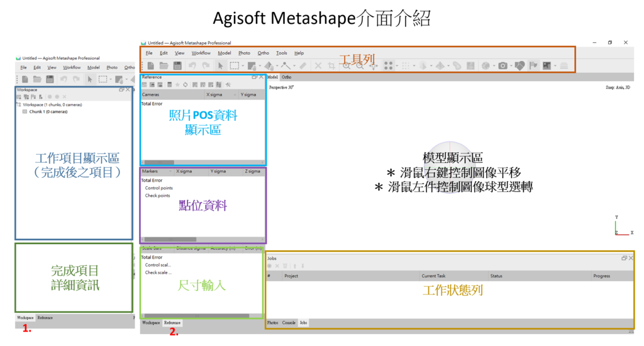Click Delete selection X icon in main toolbar
Image resolution: width=644 pixels, height=346 pixels.
318,66
